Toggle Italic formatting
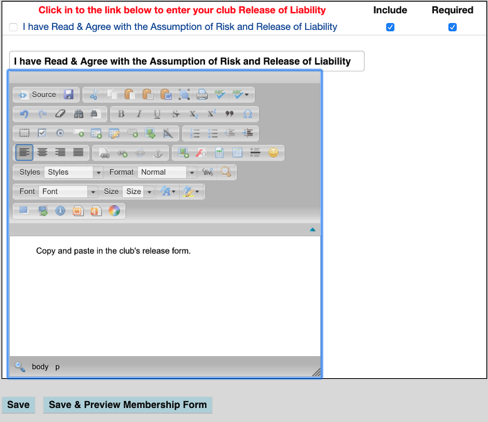This screenshot has width=488, height=422. tap(139, 114)
